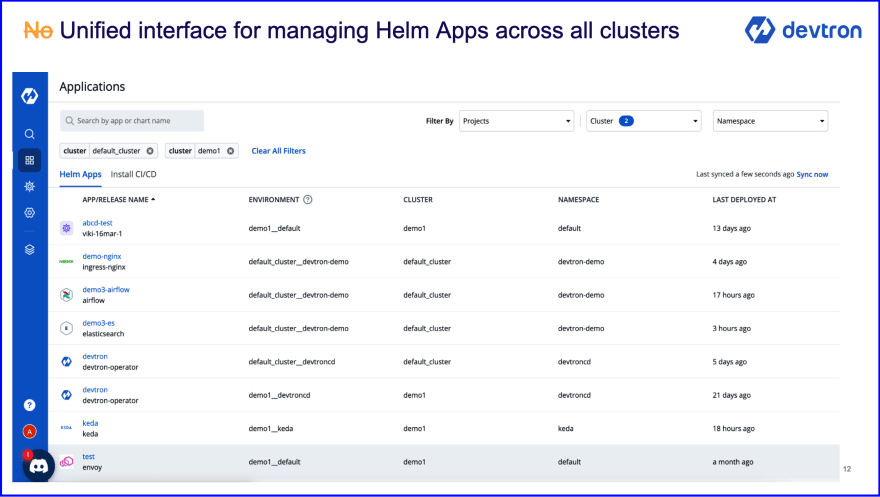
Task: Open stack layers icon in sidebar
Action: [30, 250]
